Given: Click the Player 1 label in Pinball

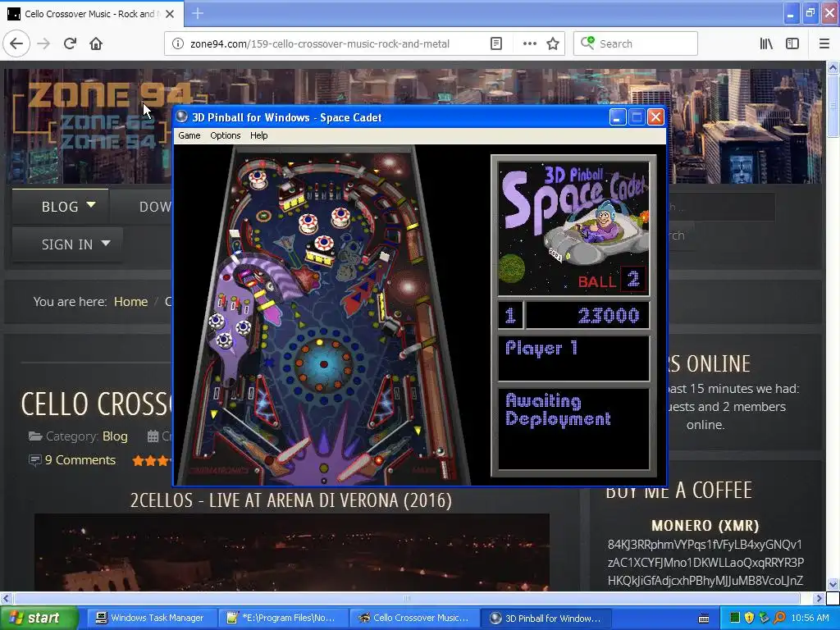Looking at the screenshot, I should click(x=541, y=348).
